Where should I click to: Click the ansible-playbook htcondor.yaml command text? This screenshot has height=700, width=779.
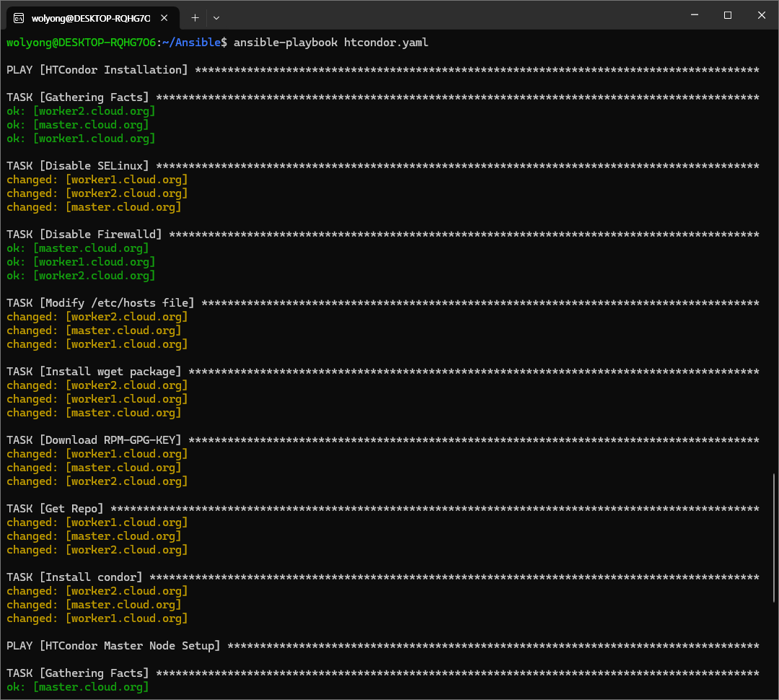coord(330,43)
